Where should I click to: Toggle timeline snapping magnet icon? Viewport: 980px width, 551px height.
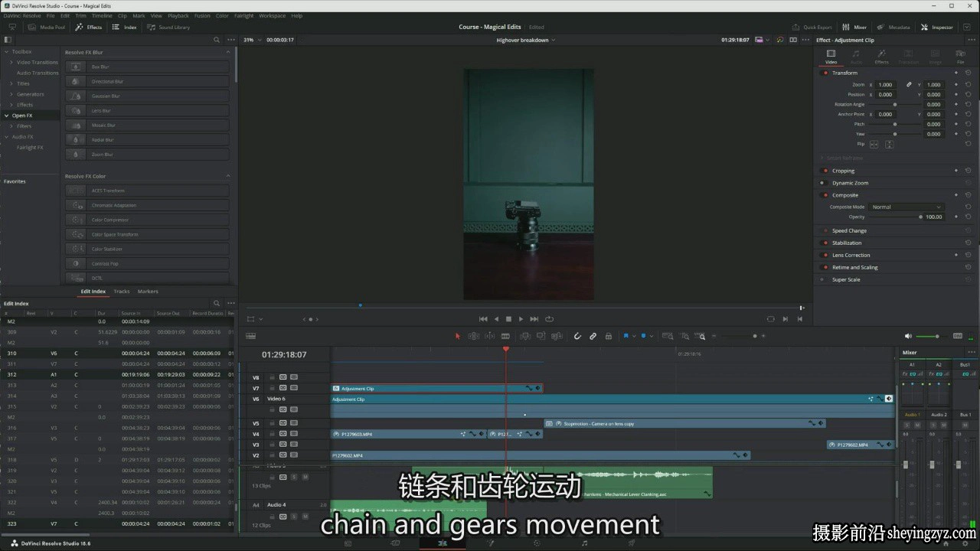(577, 336)
